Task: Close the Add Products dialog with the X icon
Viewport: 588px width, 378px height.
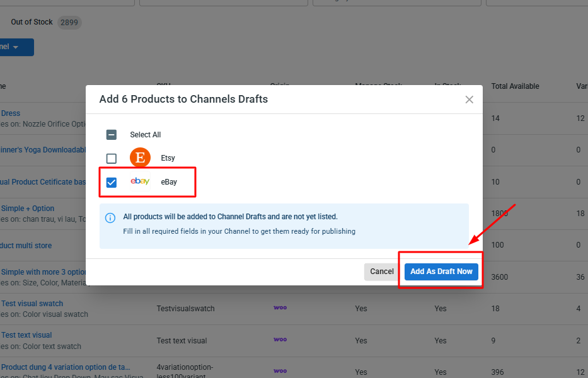Action: (469, 100)
